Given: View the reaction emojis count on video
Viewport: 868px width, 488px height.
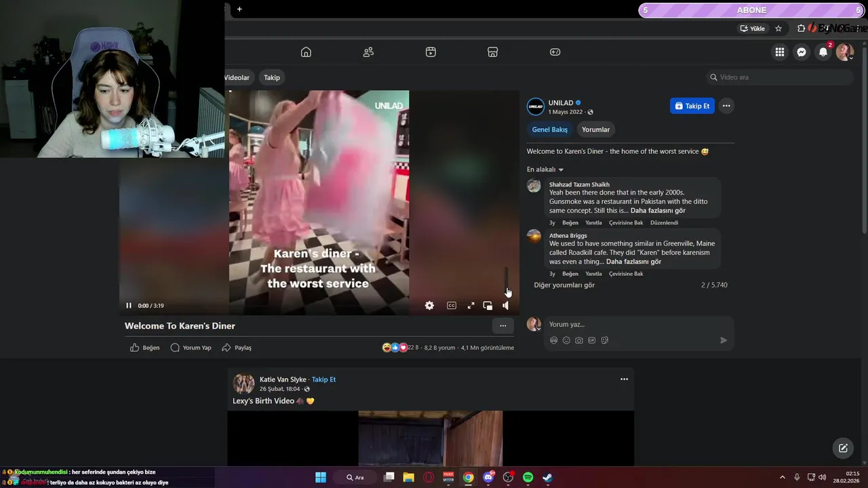Looking at the screenshot, I should 401,348.
